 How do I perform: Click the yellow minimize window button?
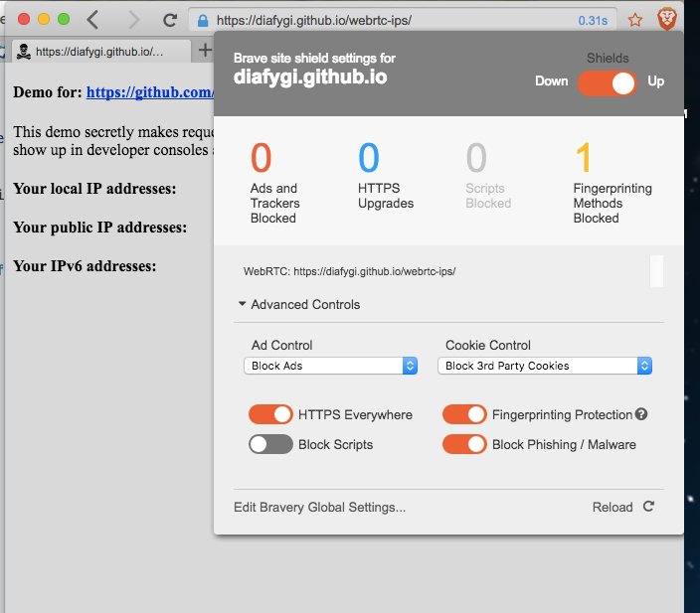[44, 19]
